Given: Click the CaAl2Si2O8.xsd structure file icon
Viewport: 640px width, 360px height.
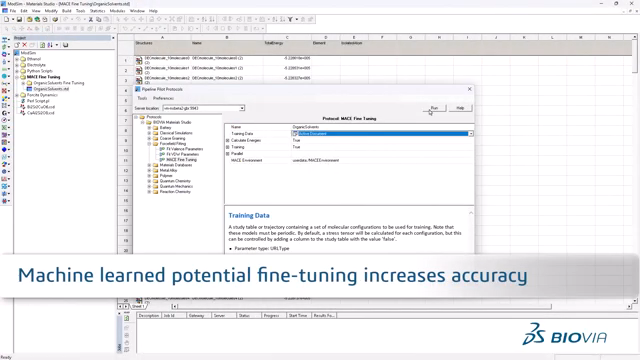Looking at the screenshot, I should click(23, 113).
